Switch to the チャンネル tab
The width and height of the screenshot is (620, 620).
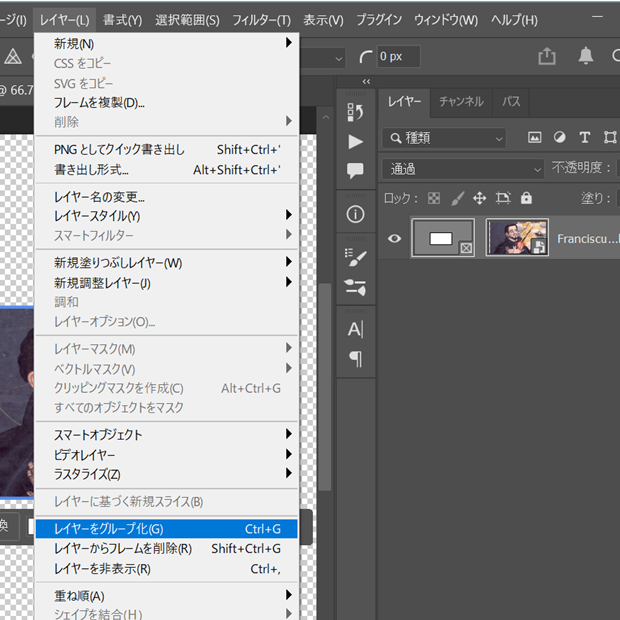tap(461, 101)
